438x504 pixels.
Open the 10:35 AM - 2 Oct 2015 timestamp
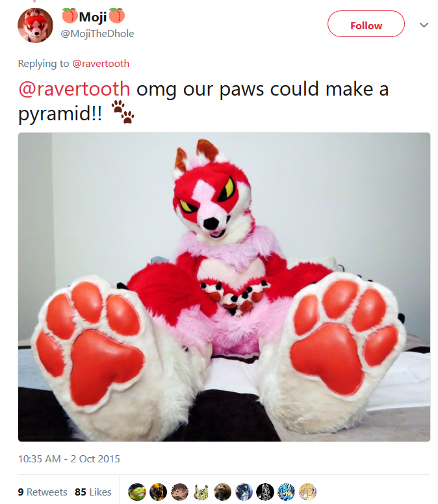point(69,458)
